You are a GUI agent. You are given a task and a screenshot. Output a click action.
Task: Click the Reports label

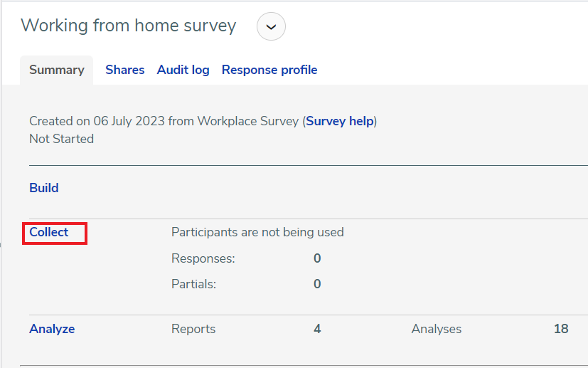(x=193, y=329)
